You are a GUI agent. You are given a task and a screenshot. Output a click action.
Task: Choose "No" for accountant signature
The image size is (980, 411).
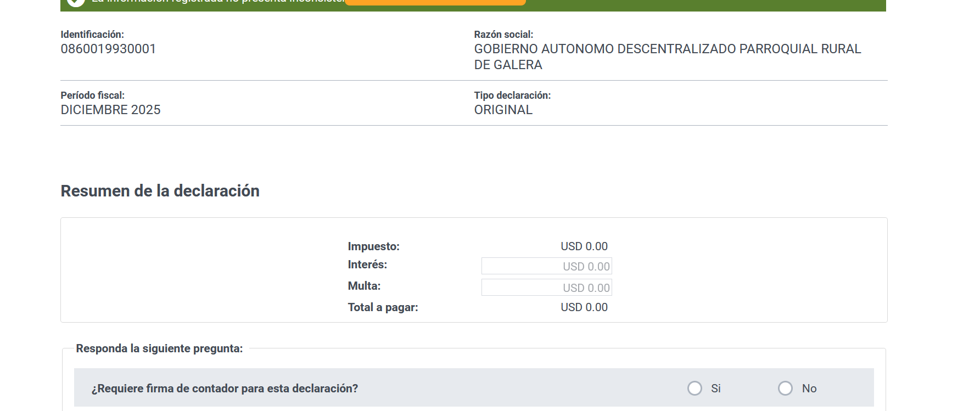[x=785, y=389]
